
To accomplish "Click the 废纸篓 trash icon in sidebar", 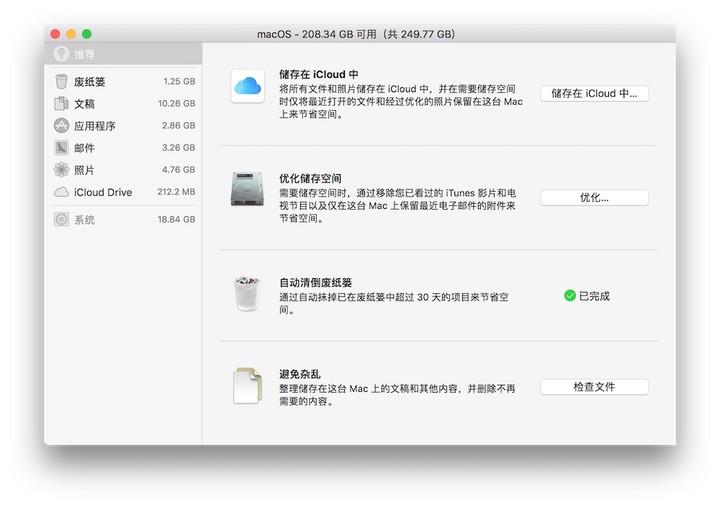I will click(x=62, y=82).
